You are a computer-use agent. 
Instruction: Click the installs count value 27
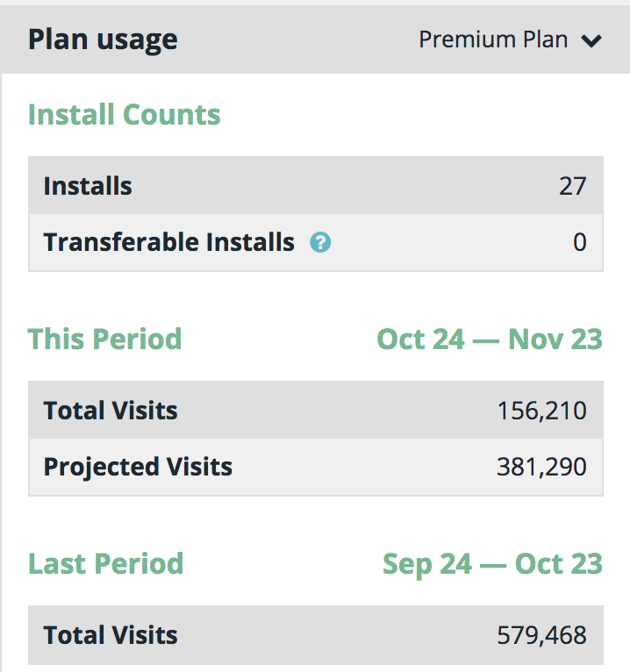click(572, 186)
